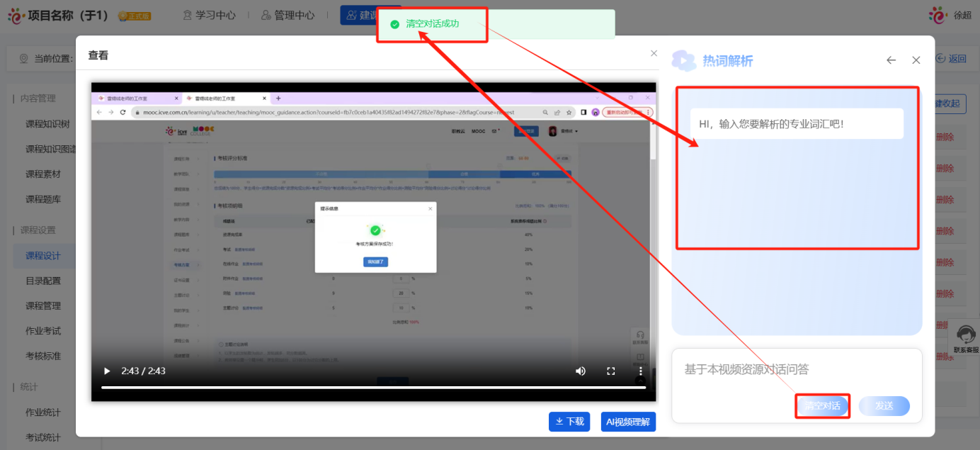Click the 联系客服 headset icon
This screenshot has width=980, height=450.
click(965, 334)
